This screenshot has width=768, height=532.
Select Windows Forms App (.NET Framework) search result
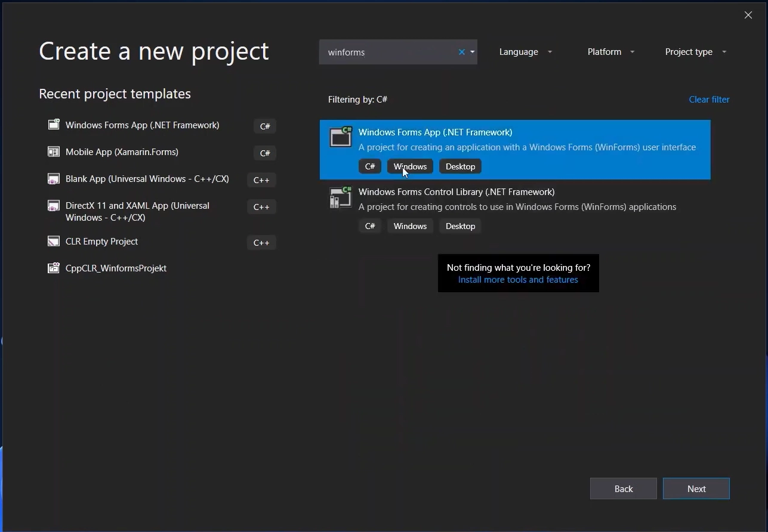tap(515, 150)
